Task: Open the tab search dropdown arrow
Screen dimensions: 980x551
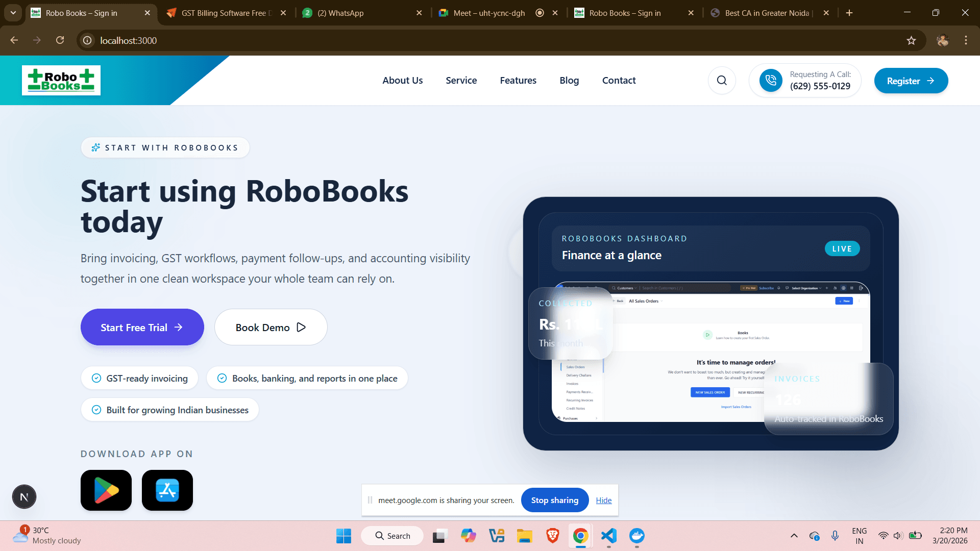Action: (x=13, y=13)
